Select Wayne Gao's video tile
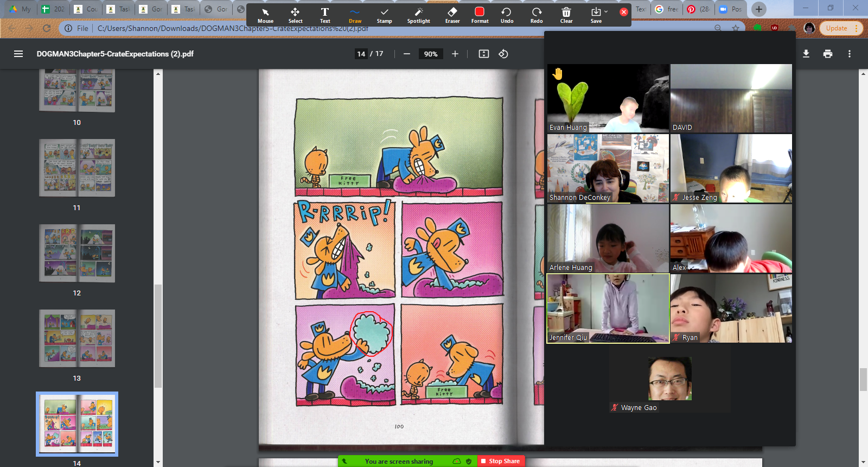 (670, 378)
